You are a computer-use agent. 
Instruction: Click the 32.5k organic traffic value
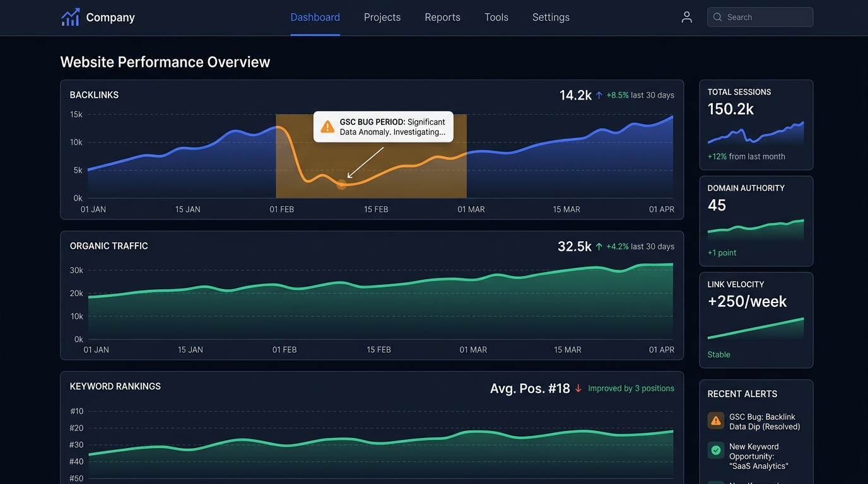(575, 246)
